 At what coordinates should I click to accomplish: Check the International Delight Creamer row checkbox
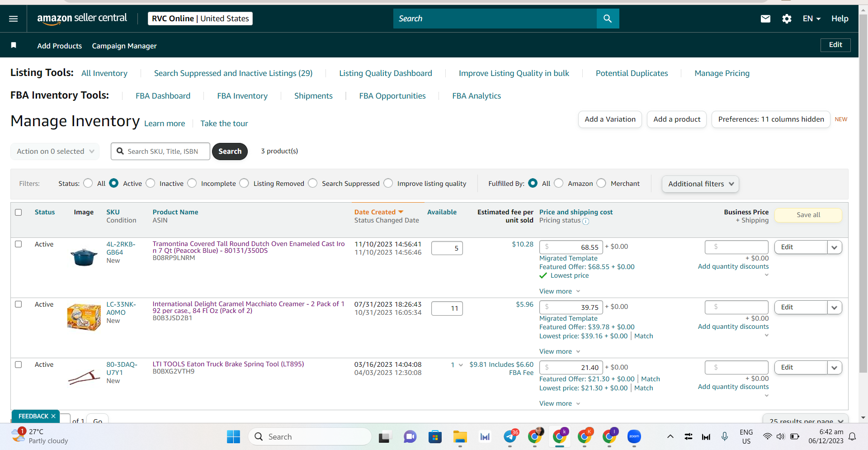tap(19, 304)
